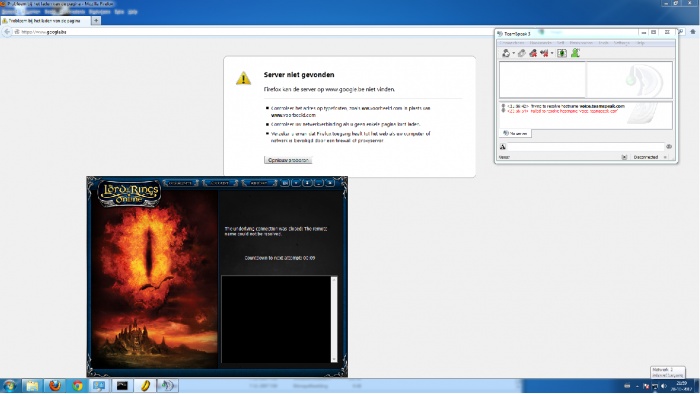
Task: Click the second button in LOTRO launcher top bar
Action: click(220, 183)
